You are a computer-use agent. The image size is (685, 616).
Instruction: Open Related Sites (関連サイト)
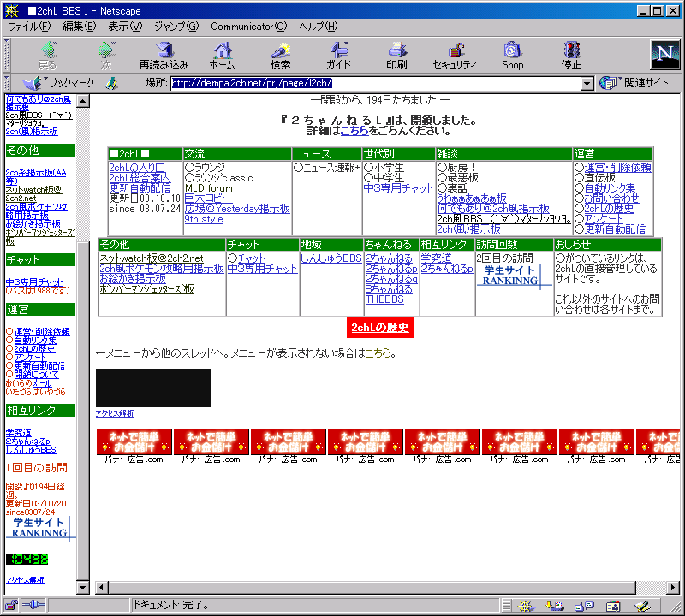(634, 82)
